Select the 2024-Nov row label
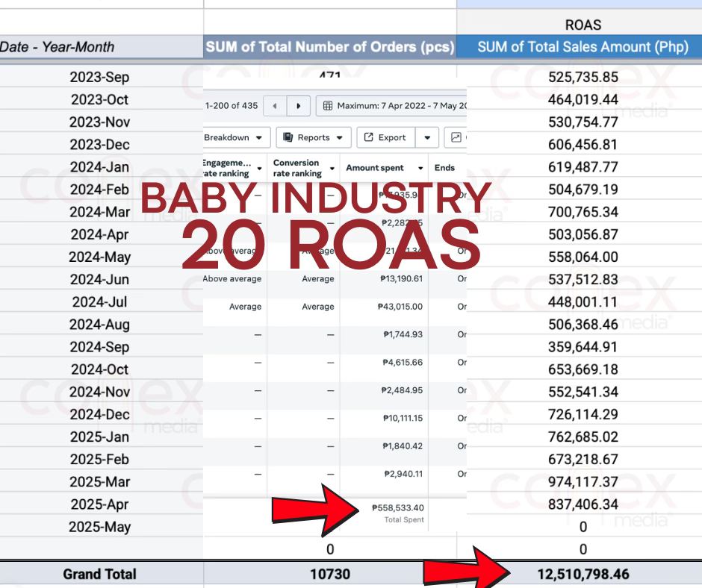 [99, 392]
